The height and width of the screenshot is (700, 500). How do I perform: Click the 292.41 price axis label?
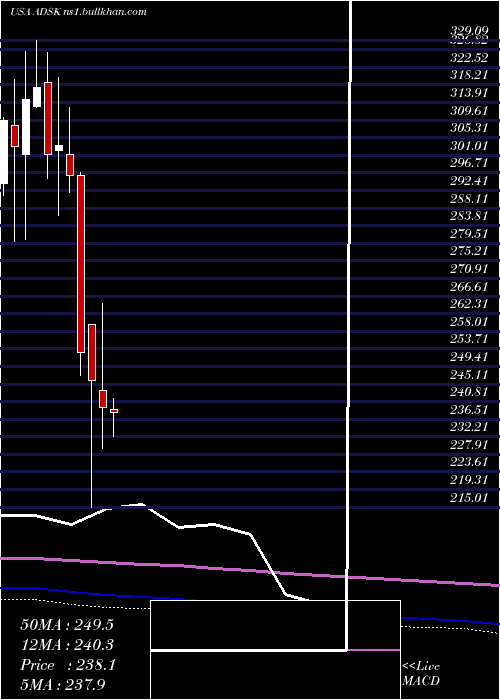pyautogui.click(x=469, y=181)
